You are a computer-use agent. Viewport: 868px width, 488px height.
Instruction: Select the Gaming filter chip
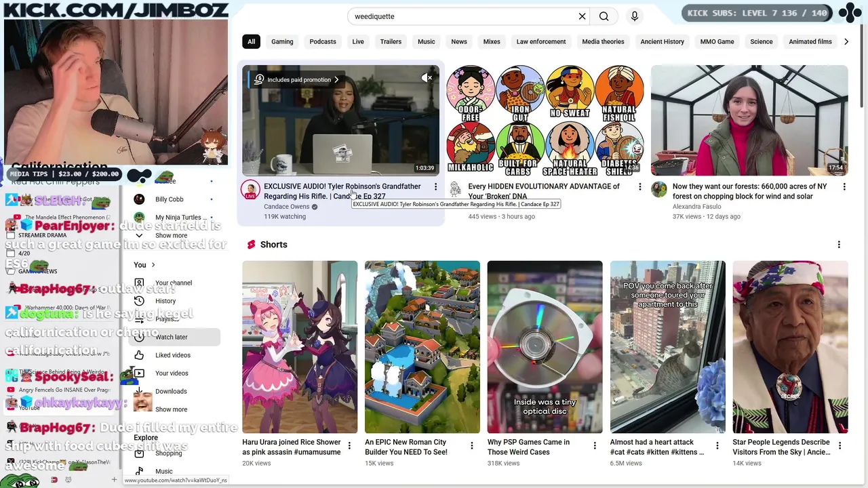[x=282, y=42]
